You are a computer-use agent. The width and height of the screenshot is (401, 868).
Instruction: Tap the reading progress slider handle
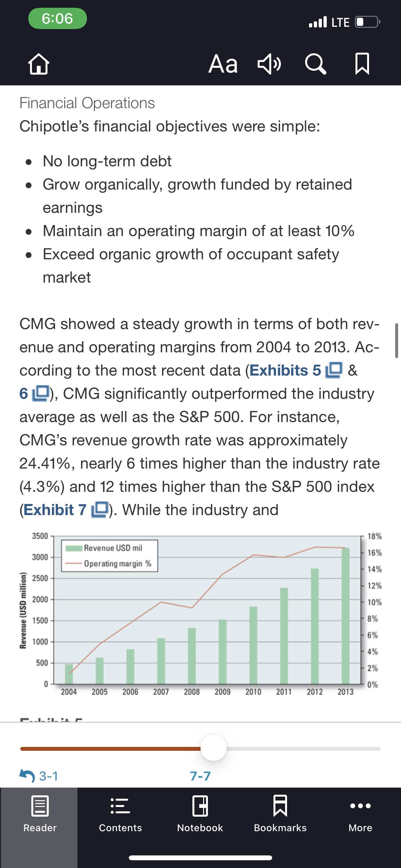tap(213, 749)
